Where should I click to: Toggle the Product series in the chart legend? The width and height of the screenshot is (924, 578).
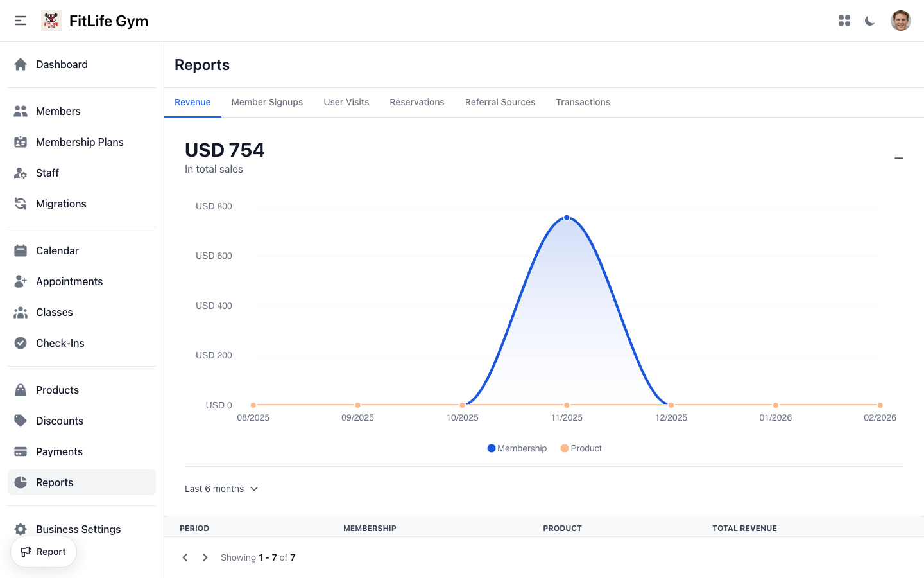click(x=581, y=448)
